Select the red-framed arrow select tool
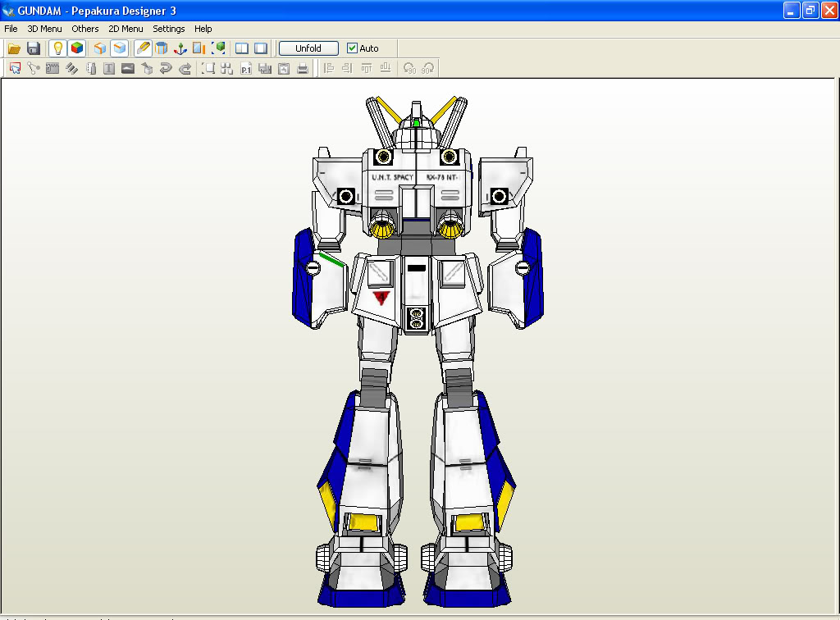Screen dimensions: 840x620 tap(15, 69)
